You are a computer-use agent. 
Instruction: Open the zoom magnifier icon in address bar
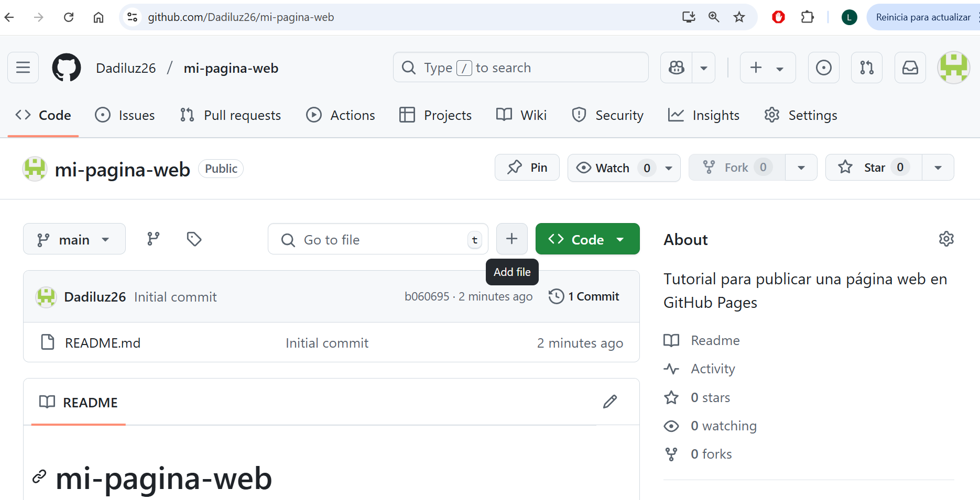pos(714,17)
